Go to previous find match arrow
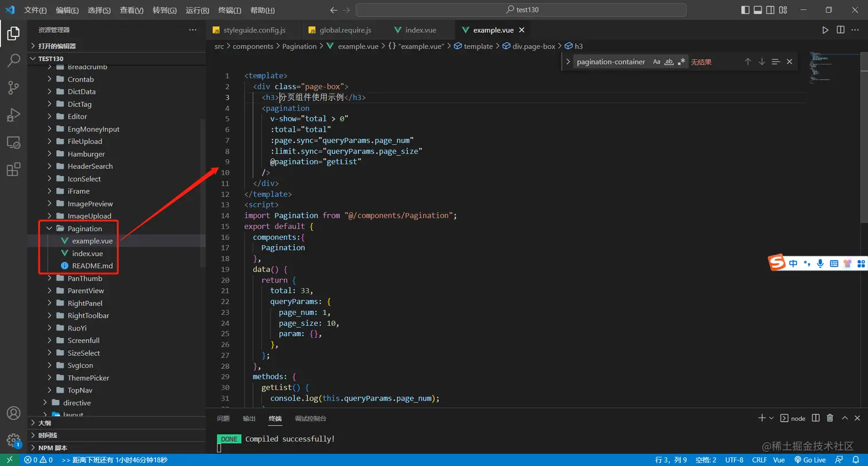The height and width of the screenshot is (466, 868). coord(748,61)
